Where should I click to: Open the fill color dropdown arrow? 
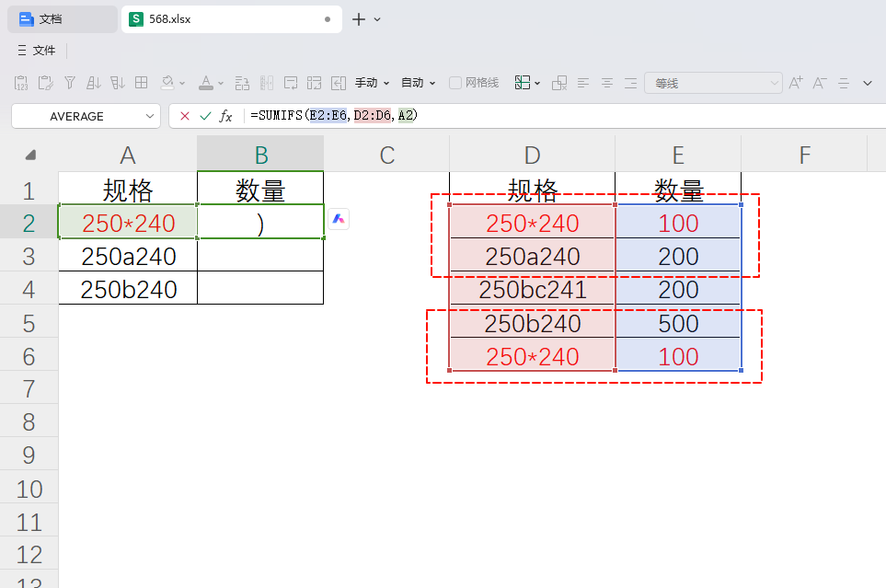coord(182,84)
